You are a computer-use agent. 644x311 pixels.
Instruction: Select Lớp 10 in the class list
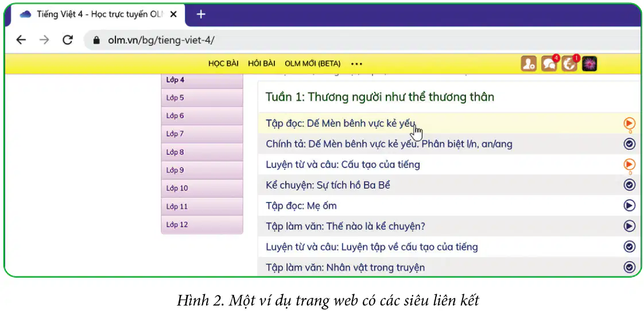coord(202,188)
